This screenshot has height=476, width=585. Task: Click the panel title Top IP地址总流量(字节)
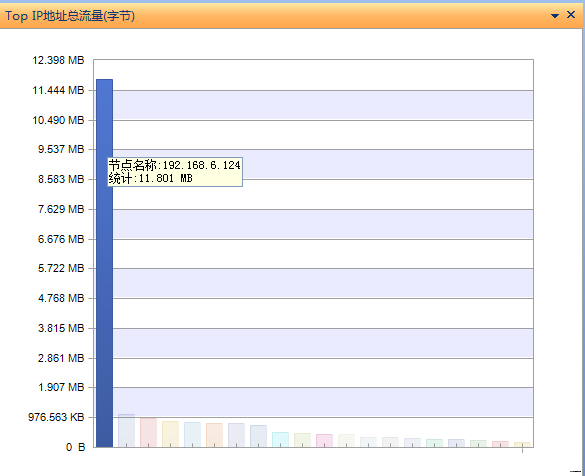pos(70,16)
